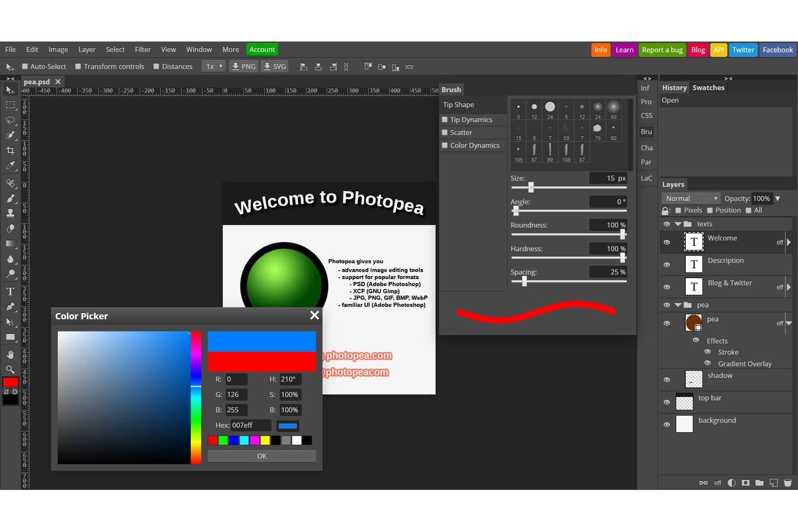Viewport: 798px width, 532px height.
Task: Select the Lasso tool
Action: click(x=10, y=120)
